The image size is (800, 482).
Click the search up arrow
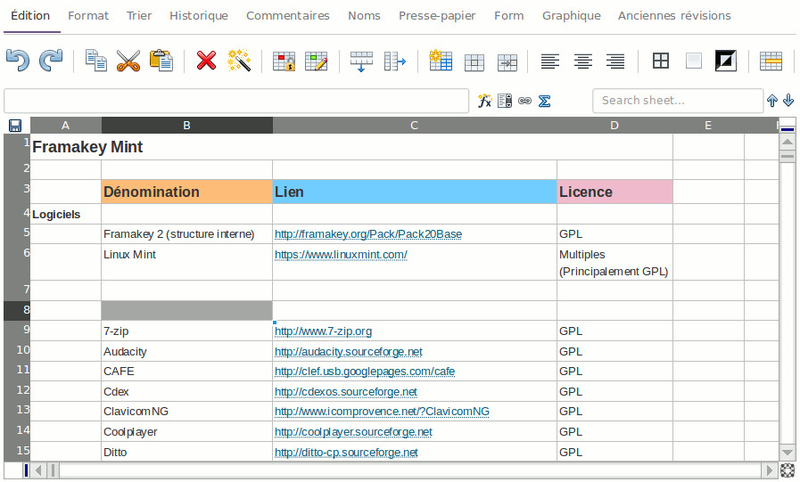(772, 101)
